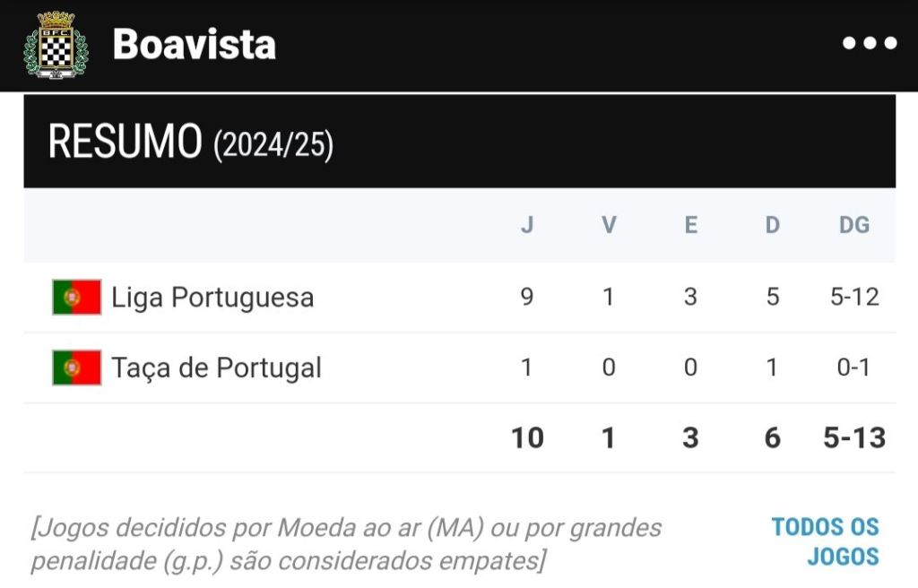The width and height of the screenshot is (918, 588).
Task: Click the RESUMO (2024/25) section header
Action: pos(190,143)
